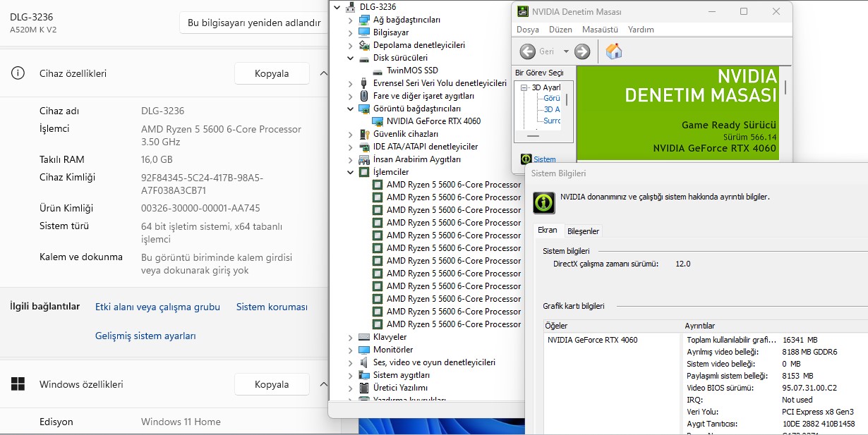Select the TwinMOS SSD disk drive icon
Screen dimensions: 868x435
(378, 71)
